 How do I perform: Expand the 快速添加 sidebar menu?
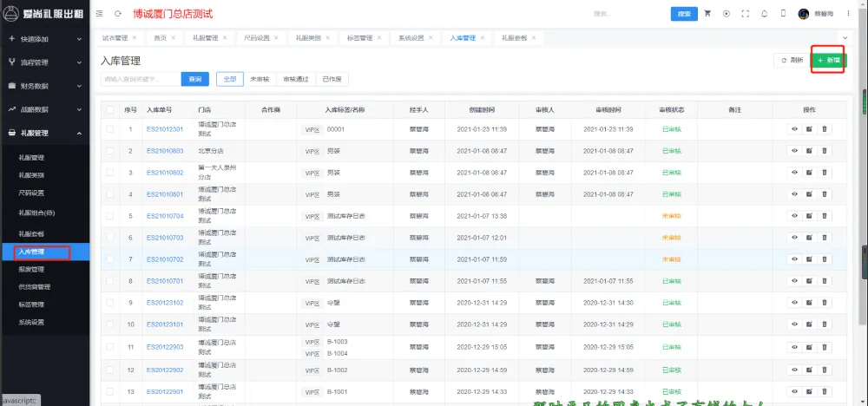[44, 39]
